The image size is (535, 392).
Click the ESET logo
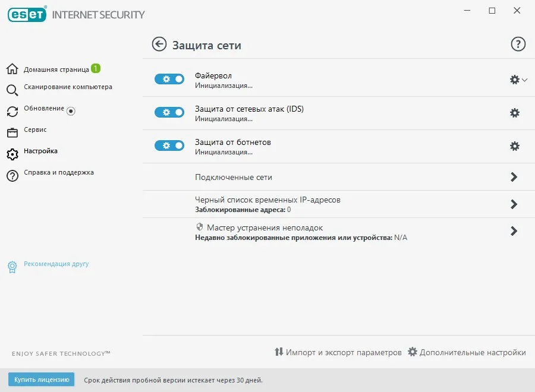click(x=27, y=15)
